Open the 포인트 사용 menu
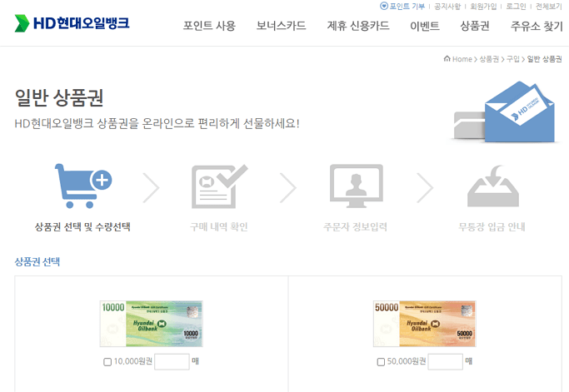Viewport: 569px width, 392px height. click(x=209, y=26)
